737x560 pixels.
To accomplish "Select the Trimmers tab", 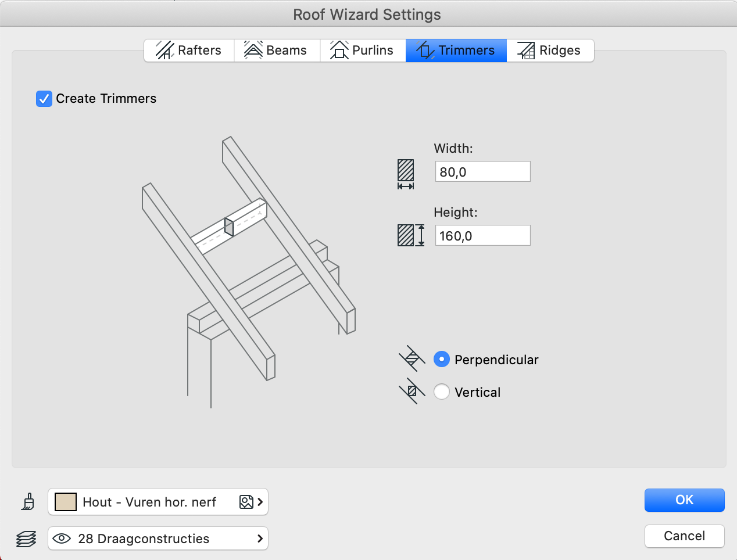I will 456,51.
